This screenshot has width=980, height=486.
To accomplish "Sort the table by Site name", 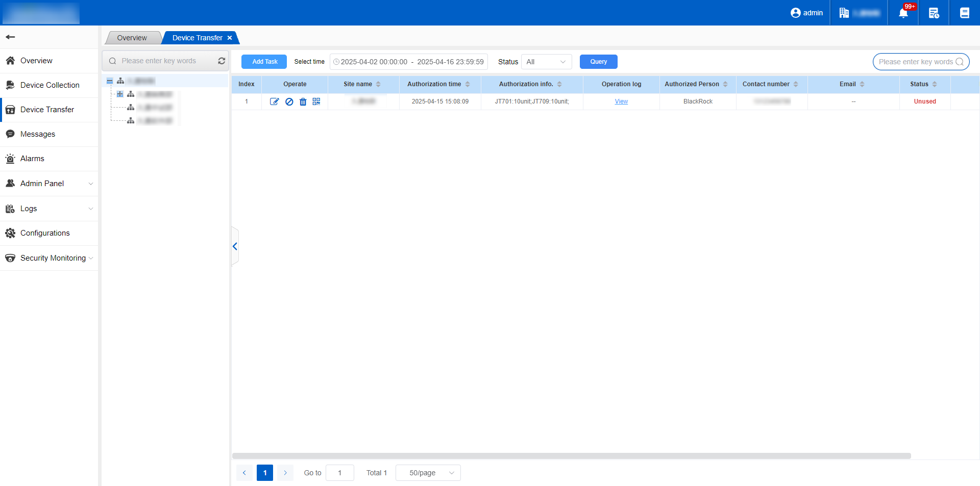I will 378,84.
